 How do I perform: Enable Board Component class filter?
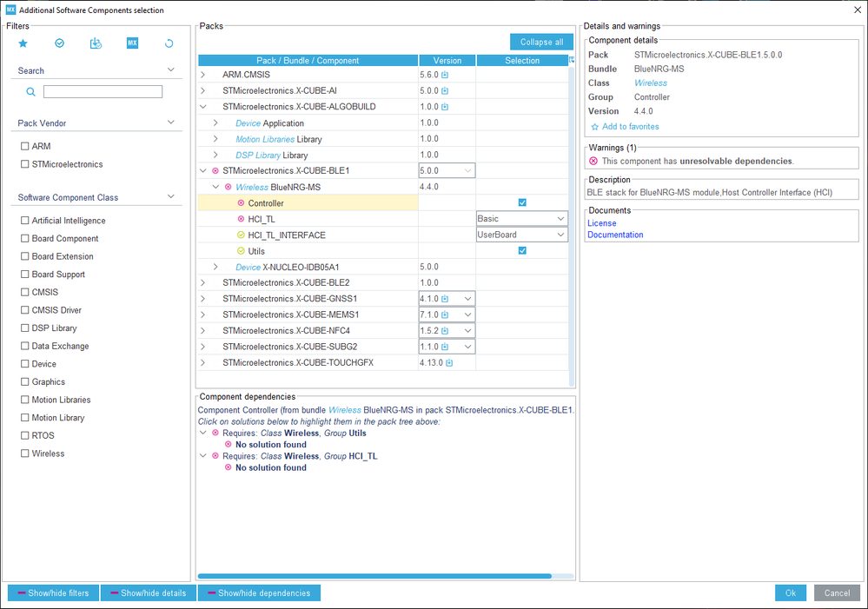click(24, 239)
